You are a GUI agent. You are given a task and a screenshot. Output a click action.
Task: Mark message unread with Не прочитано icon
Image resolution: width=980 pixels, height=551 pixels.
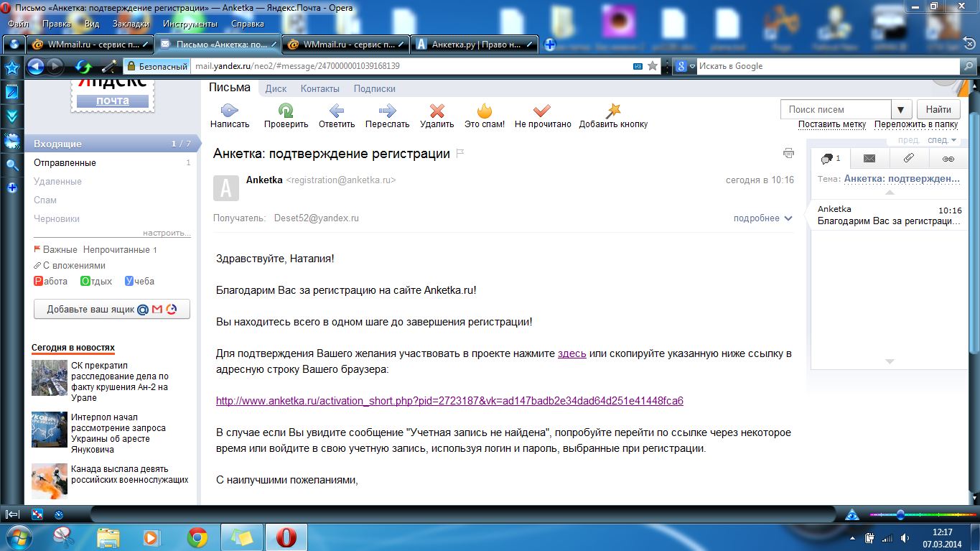[542, 111]
